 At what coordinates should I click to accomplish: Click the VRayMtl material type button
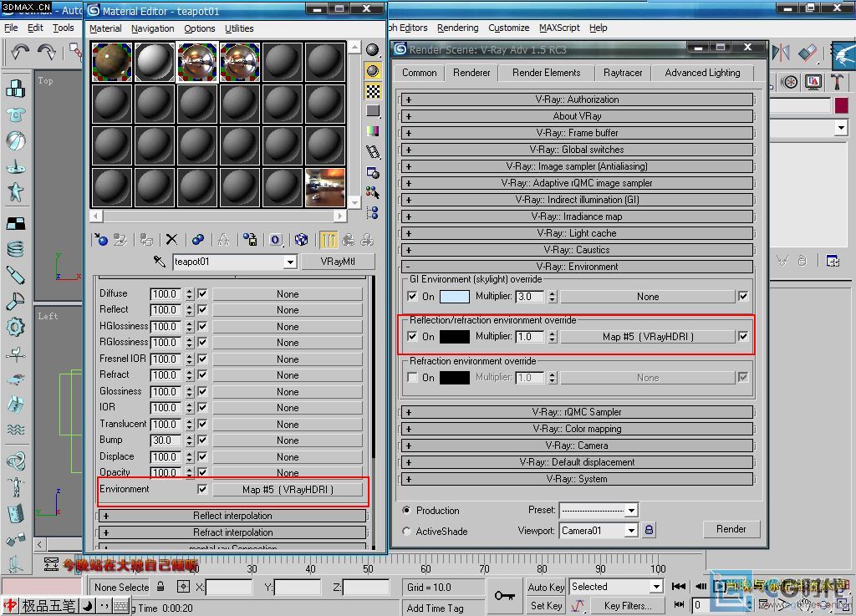pos(338,262)
